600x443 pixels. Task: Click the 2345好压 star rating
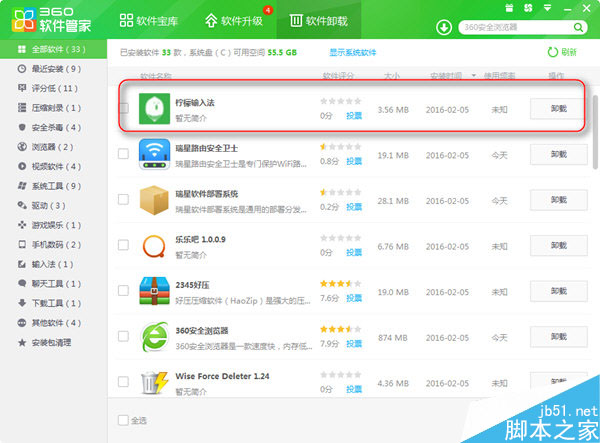[341, 283]
